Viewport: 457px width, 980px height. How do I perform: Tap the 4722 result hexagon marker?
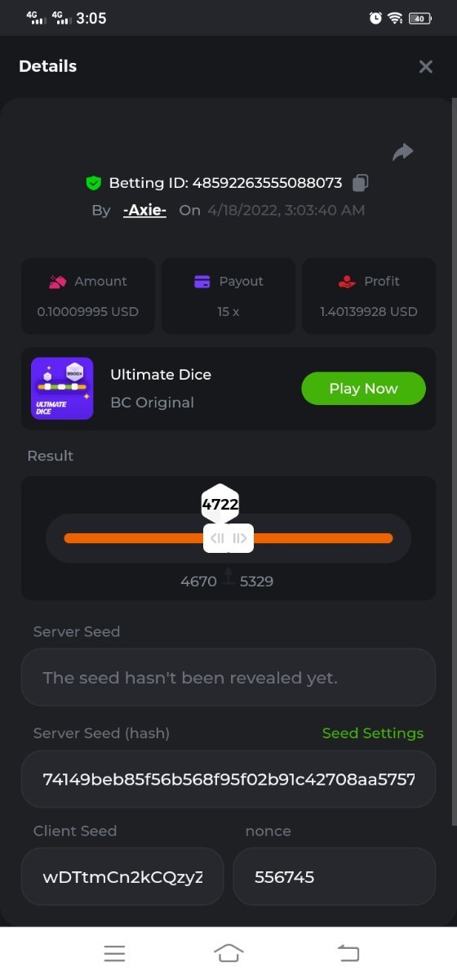(x=220, y=504)
